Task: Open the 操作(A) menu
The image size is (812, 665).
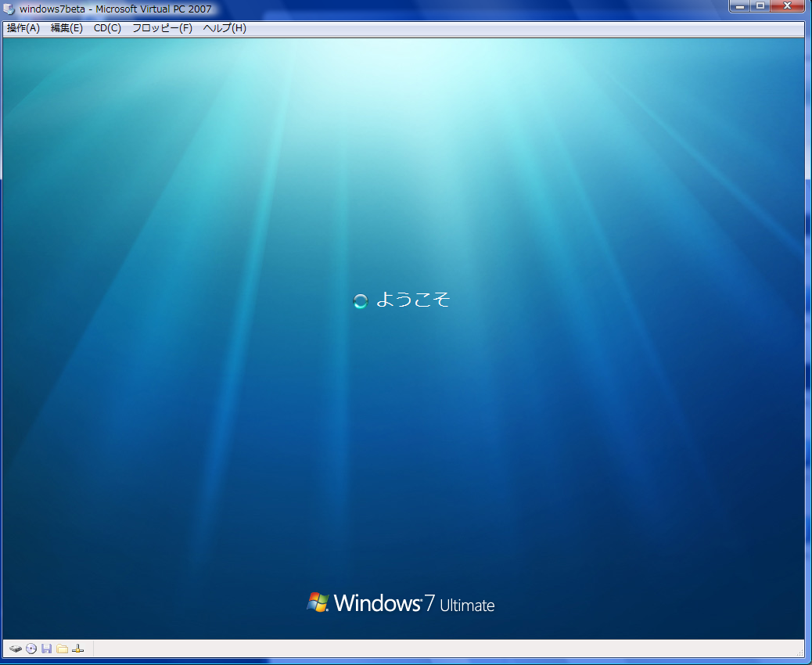Action: (23, 28)
